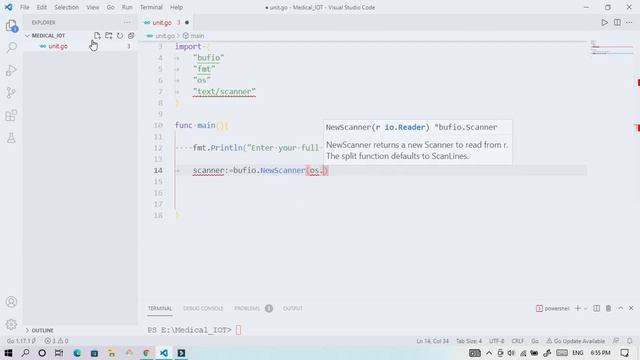Split the terminal panel
The image size is (640, 360).
point(596,308)
